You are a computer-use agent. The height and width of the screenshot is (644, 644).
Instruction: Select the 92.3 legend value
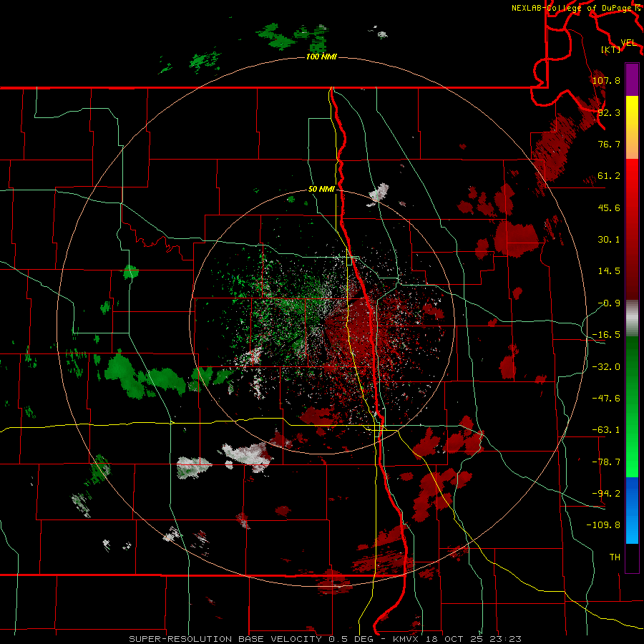609,112
